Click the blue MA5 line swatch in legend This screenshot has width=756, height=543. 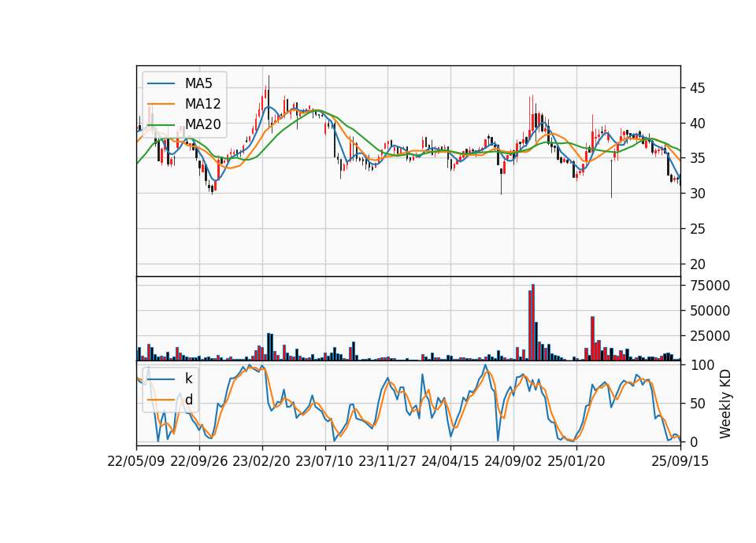[161, 83]
